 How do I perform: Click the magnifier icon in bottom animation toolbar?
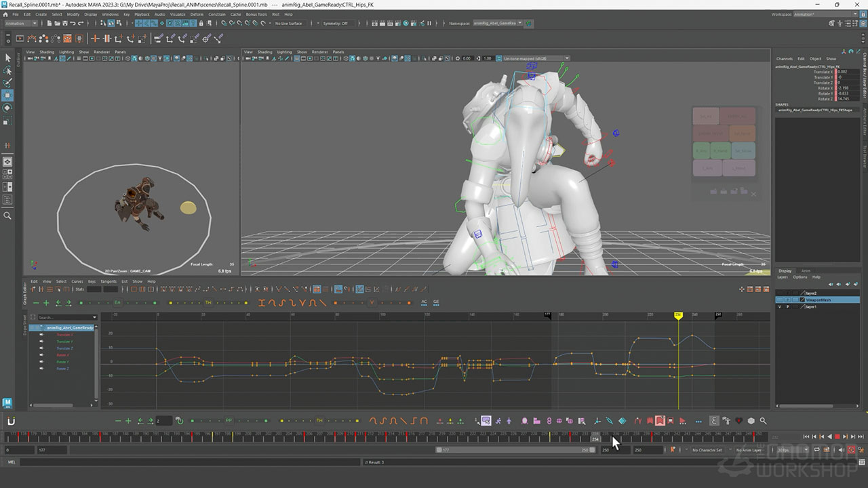pos(763,421)
